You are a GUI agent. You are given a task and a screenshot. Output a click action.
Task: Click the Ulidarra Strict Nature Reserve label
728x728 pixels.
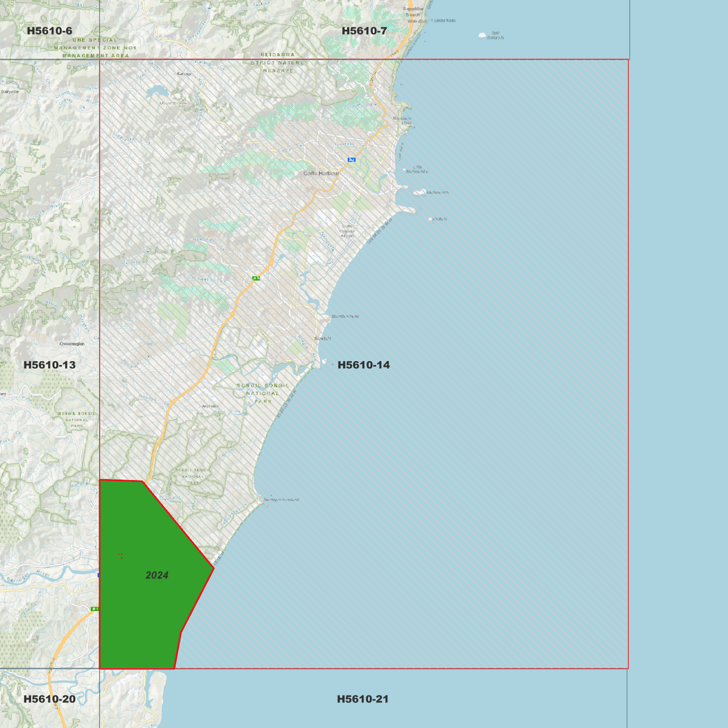278,62
